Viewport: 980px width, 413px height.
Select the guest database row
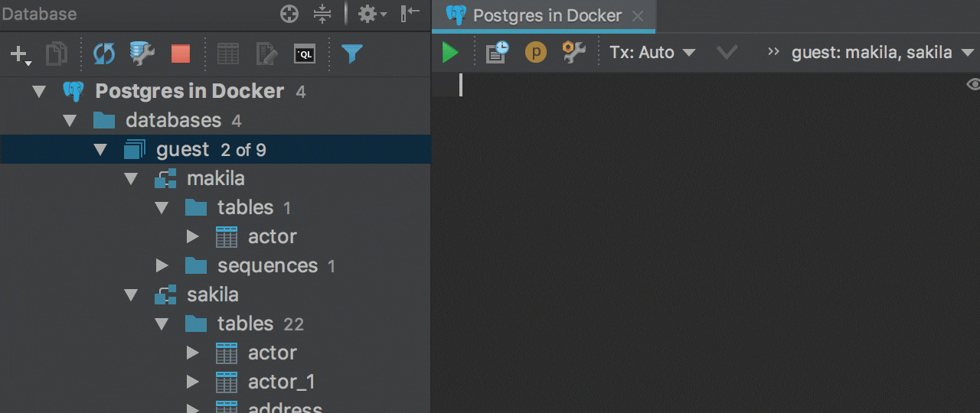(x=215, y=150)
